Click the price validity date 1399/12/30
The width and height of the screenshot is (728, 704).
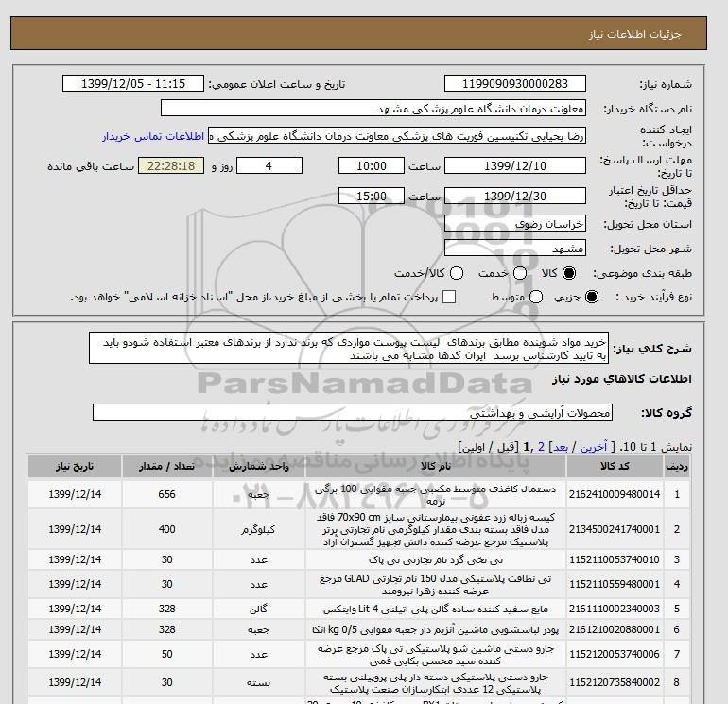tap(515, 196)
